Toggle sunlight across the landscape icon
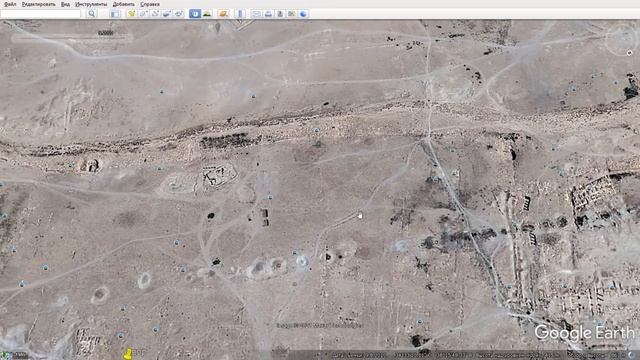Screen dimensions: 640x360 point(207,14)
